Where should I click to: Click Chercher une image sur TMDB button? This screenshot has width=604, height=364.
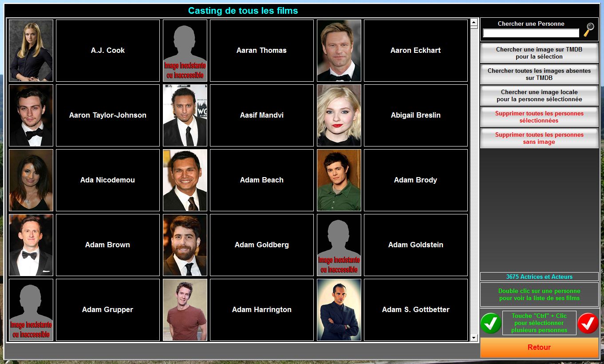tap(539, 53)
